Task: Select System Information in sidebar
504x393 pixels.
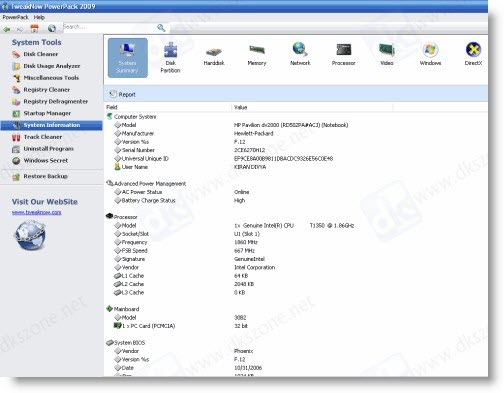Action: pos(51,125)
